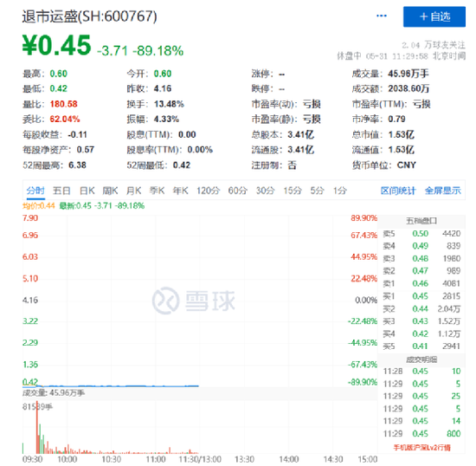Click the 振幅 value 4.33%
The width and height of the screenshot is (476, 466).
pyautogui.click(x=166, y=119)
